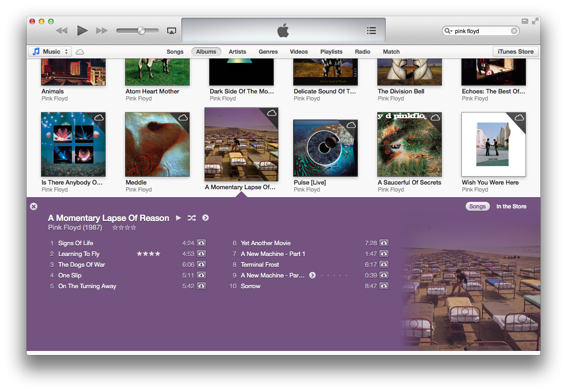Download Sorrow from iCloud
The image size is (567, 392).
pyautogui.click(x=384, y=286)
